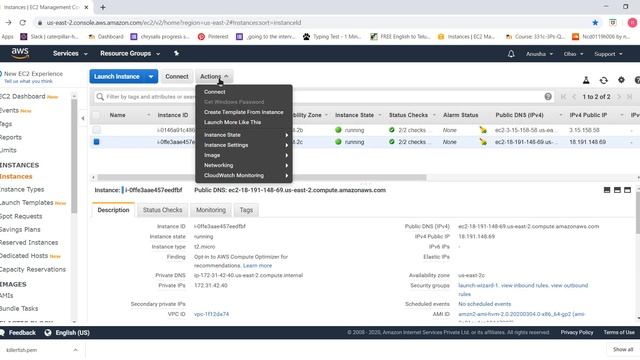Expand the Instance State submenu
The width and height of the screenshot is (640, 360).
coord(244,135)
